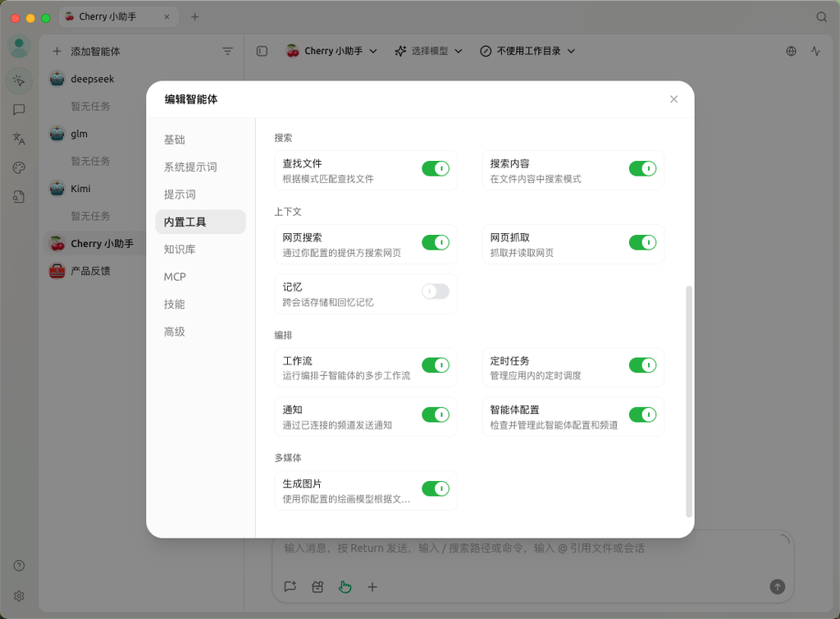This screenshot has width=840, height=619.
Task: Enable the 记忆 memory switch
Action: click(x=435, y=291)
